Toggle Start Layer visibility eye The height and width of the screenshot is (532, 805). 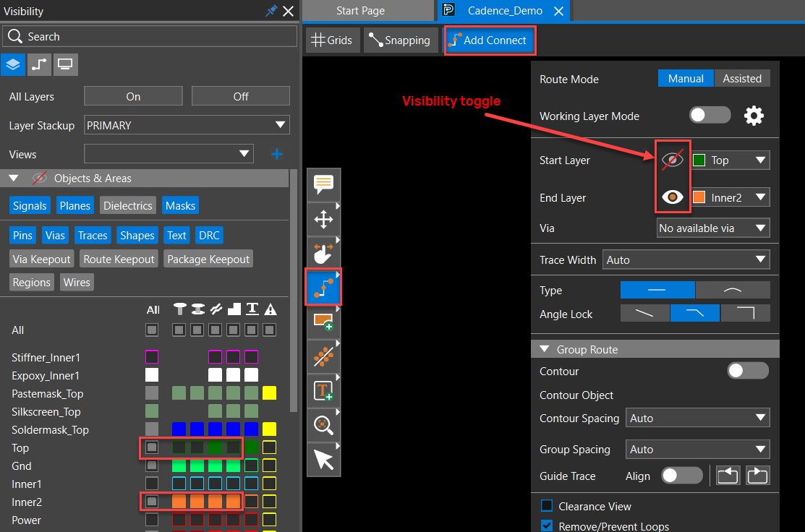(672, 160)
